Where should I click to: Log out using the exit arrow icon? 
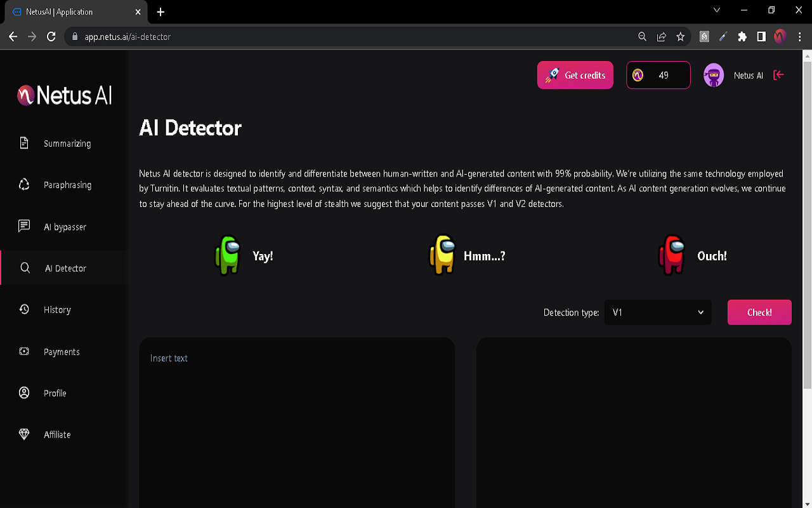[778, 75]
